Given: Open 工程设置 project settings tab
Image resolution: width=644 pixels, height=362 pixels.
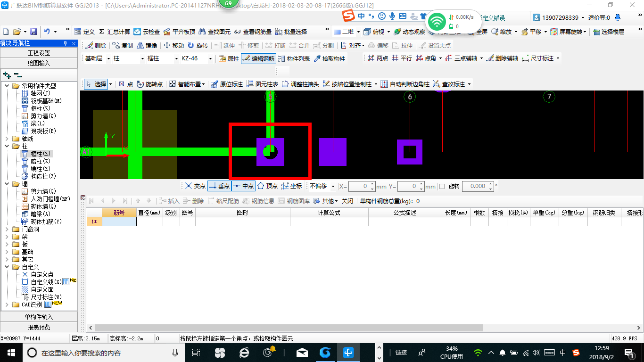Looking at the screenshot, I should pos(39,53).
